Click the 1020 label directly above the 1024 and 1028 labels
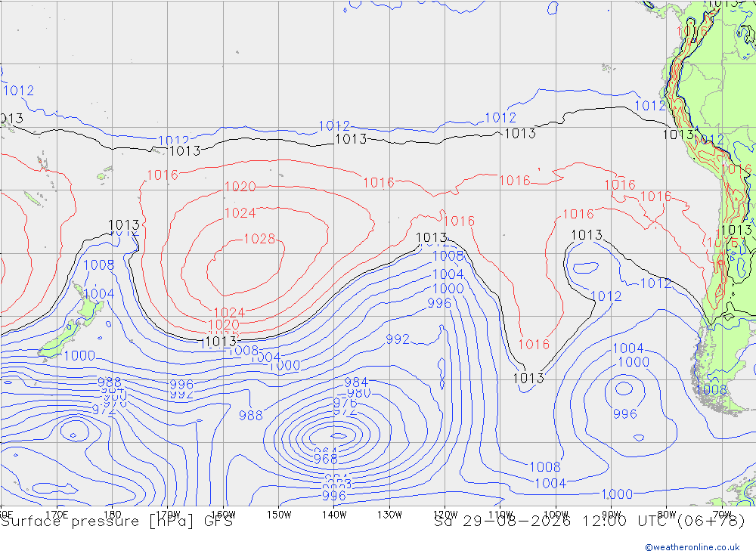Image resolution: width=756 pixels, height=554 pixels. click(x=240, y=187)
